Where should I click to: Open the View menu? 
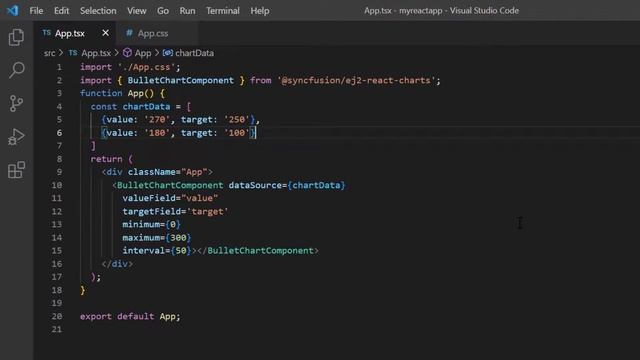[136, 11]
